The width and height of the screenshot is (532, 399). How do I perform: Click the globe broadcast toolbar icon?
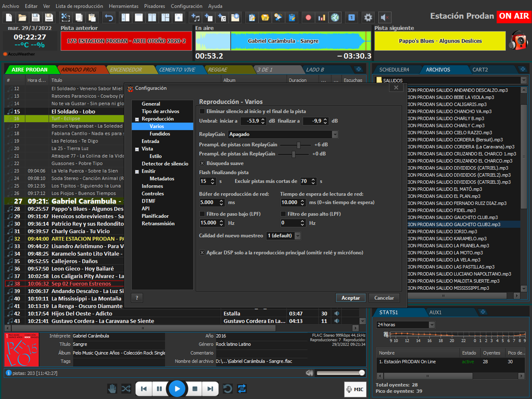(335, 18)
